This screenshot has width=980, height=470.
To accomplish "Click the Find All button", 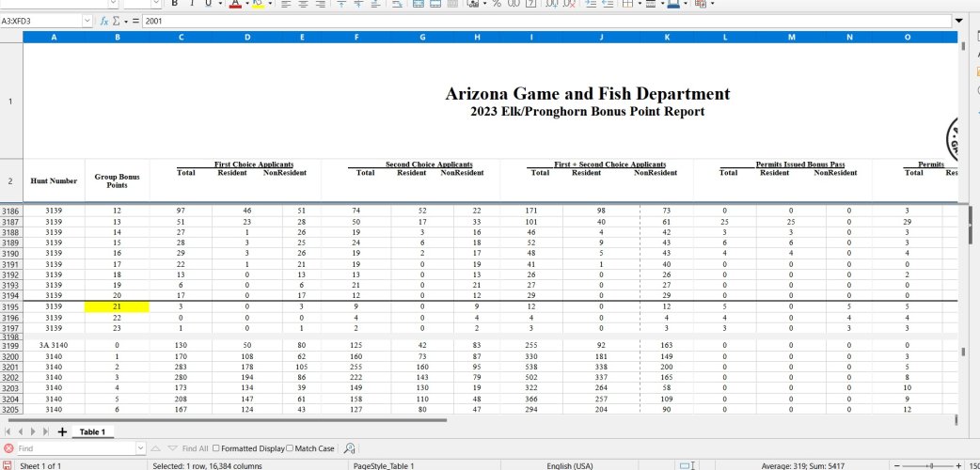I will pyautogui.click(x=195, y=448).
